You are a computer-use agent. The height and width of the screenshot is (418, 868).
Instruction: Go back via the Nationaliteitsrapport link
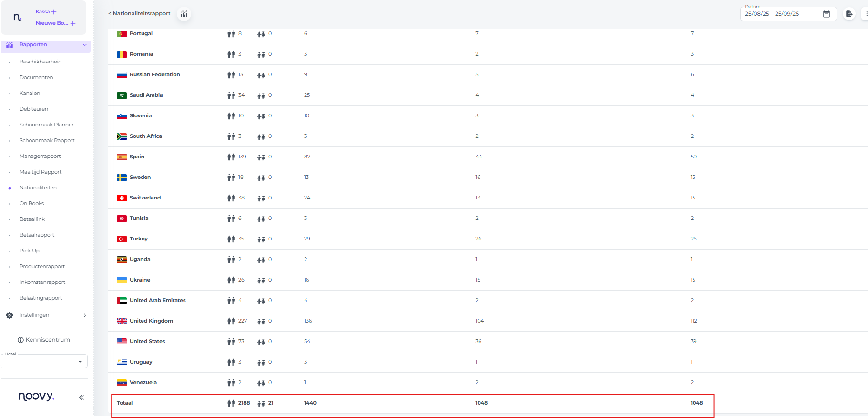point(139,13)
